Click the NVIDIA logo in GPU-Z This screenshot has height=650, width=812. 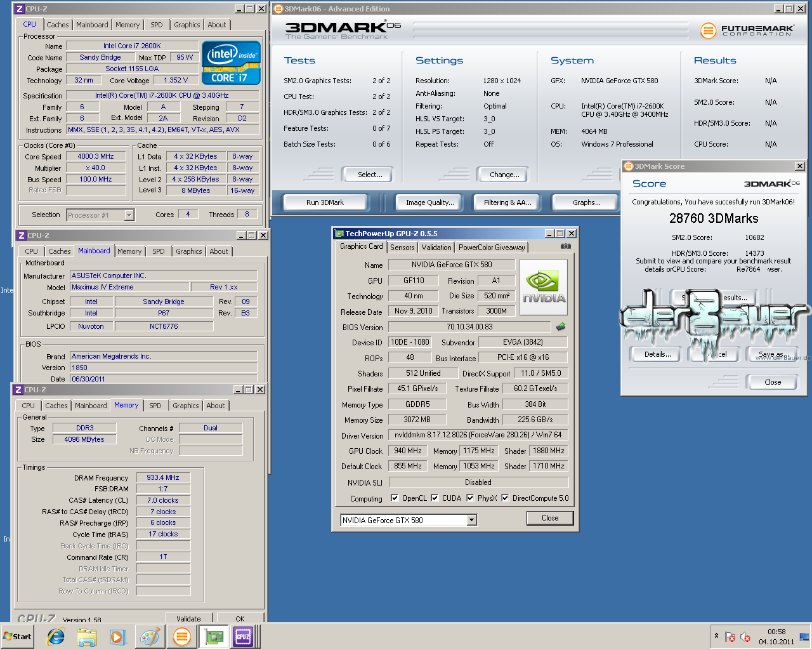544,287
